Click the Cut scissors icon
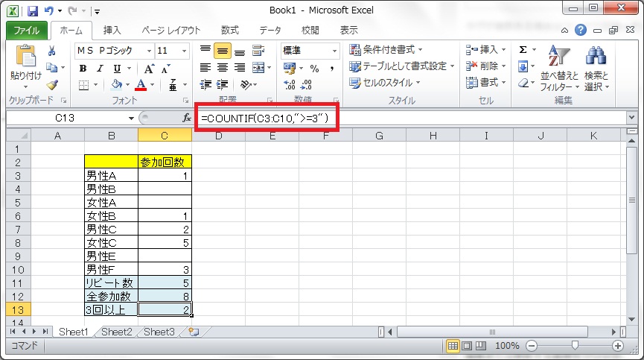644x360 pixels. click(52, 51)
